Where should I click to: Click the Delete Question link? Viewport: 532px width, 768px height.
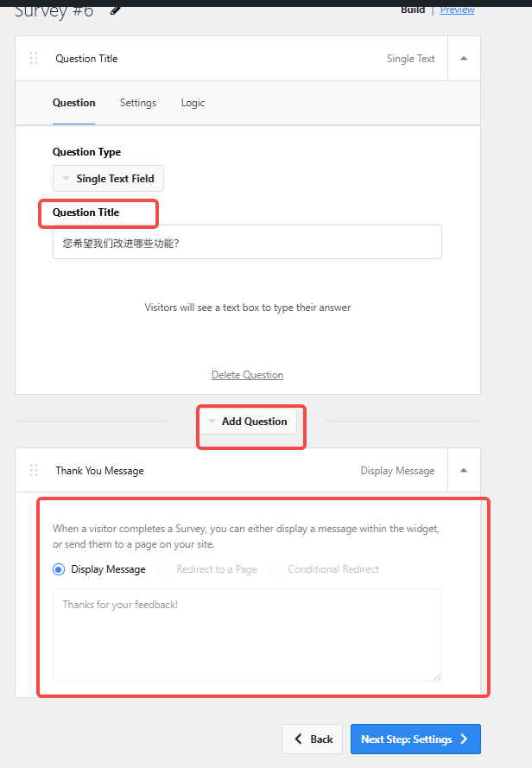pyautogui.click(x=247, y=375)
